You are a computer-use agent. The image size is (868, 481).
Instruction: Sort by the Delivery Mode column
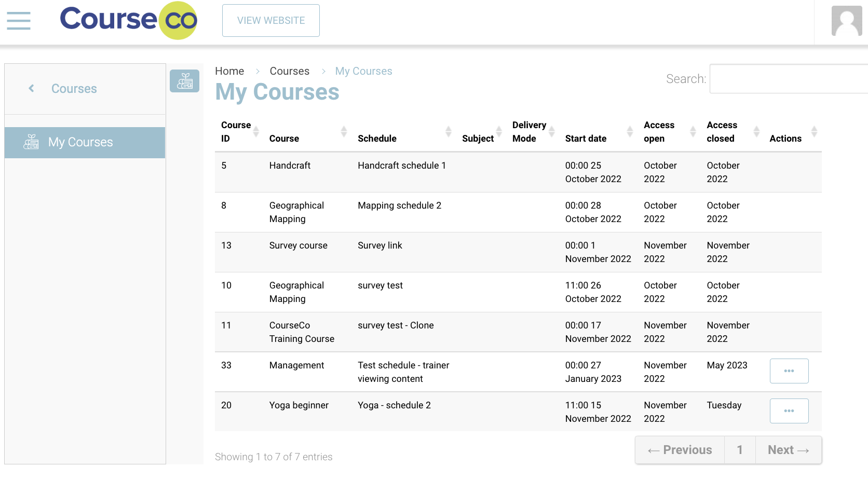click(552, 132)
